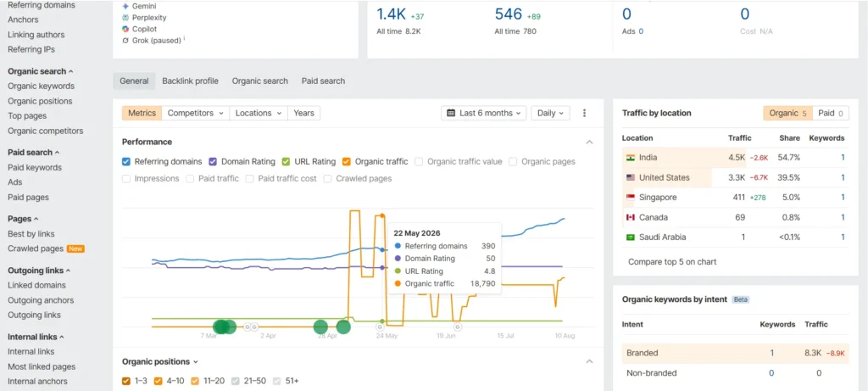This screenshot has width=868, height=391.
Task: Click Compare top 5 on chart
Action: pyautogui.click(x=672, y=261)
